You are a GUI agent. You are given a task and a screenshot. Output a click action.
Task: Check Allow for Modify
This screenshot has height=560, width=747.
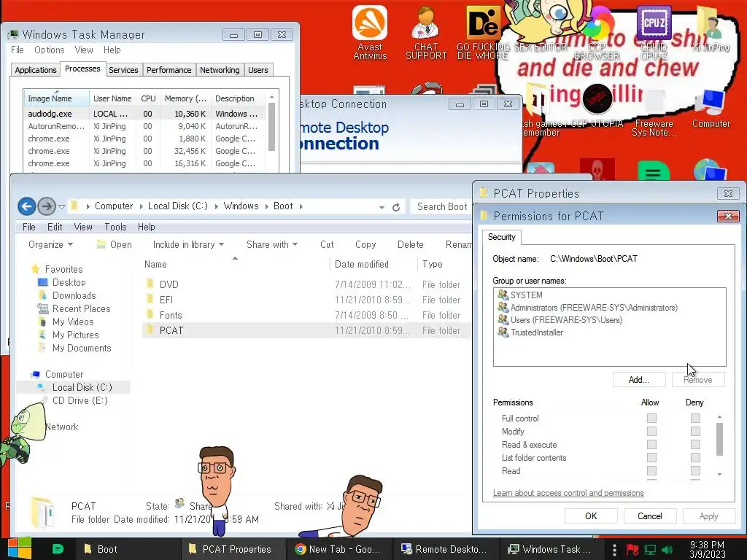coord(651,431)
